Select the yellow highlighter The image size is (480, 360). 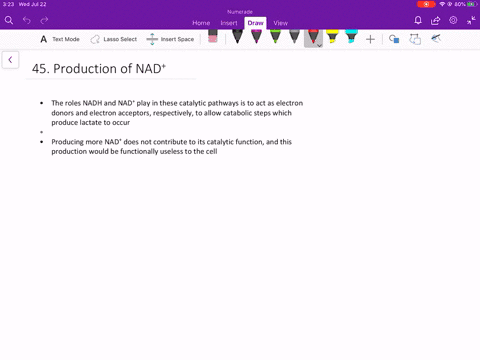332,37
